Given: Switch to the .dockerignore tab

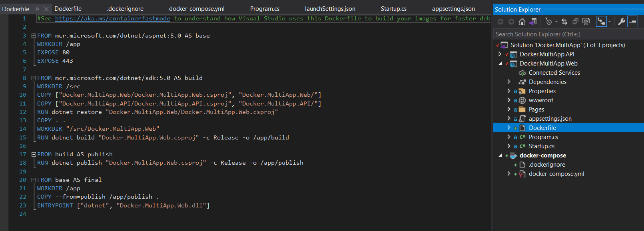Looking at the screenshot, I should [125, 8].
